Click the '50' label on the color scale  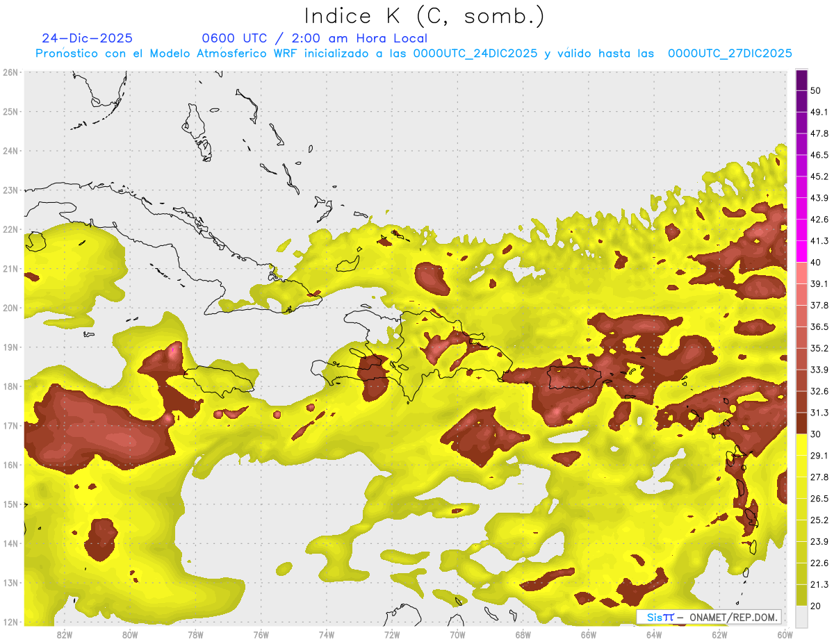[x=816, y=90]
